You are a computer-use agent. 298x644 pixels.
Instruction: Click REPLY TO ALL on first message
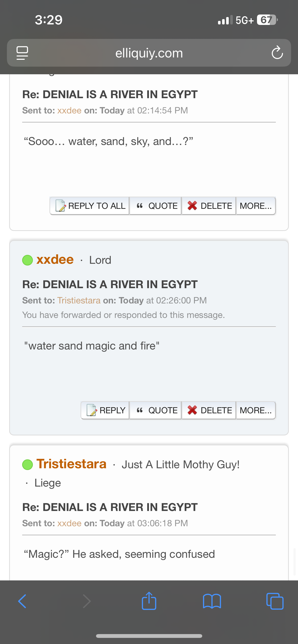(x=90, y=206)
